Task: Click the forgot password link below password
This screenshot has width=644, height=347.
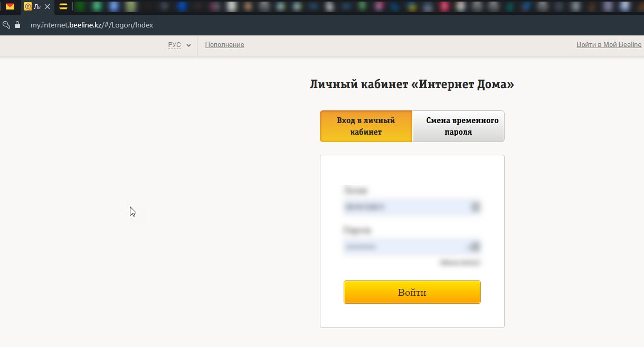Action: pyautogui.click(x=460, y=262)
